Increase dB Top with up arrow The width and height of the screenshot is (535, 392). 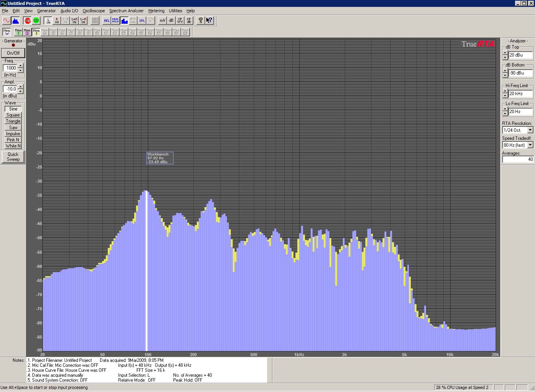pyautogui.click(x=505, y=53)
